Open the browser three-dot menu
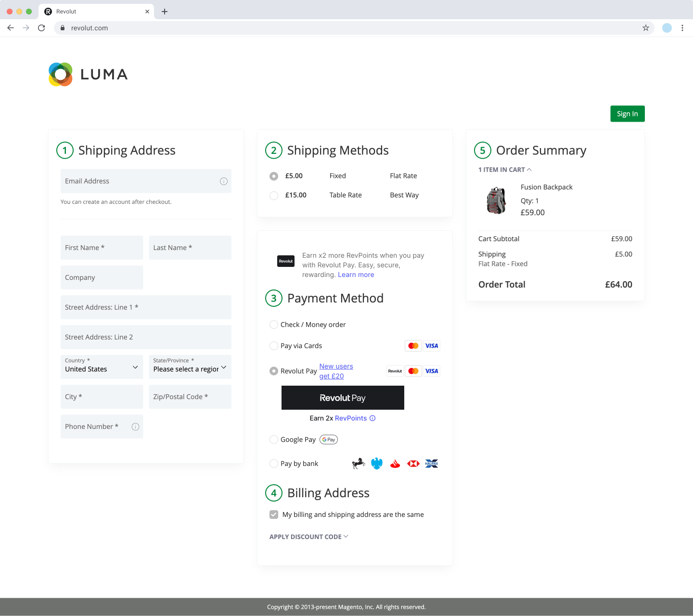The height and width of the screenshot is (616, 693). [x=682, y=28]
